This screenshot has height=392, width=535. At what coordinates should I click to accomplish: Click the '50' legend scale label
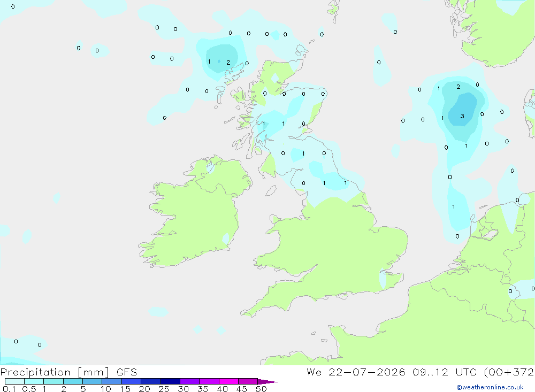pyautogui.click(x=262, y=389)
